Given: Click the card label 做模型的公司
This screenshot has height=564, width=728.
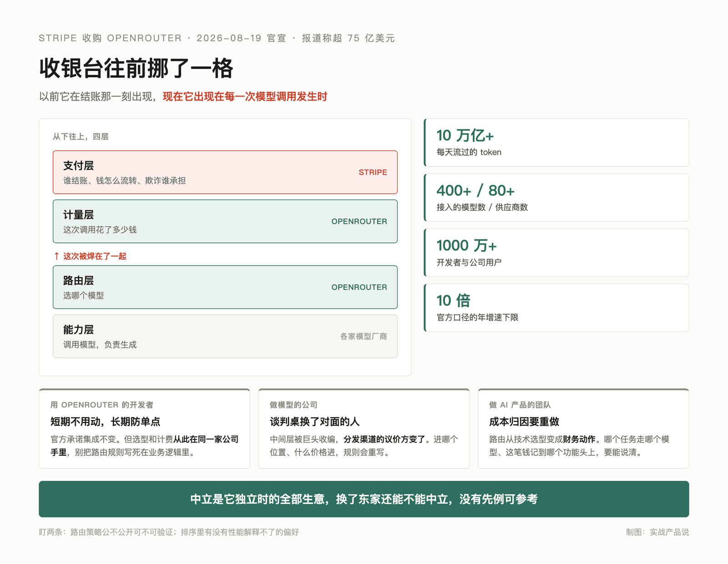Looking at the screenshot, I should click(x=293, y=405).
